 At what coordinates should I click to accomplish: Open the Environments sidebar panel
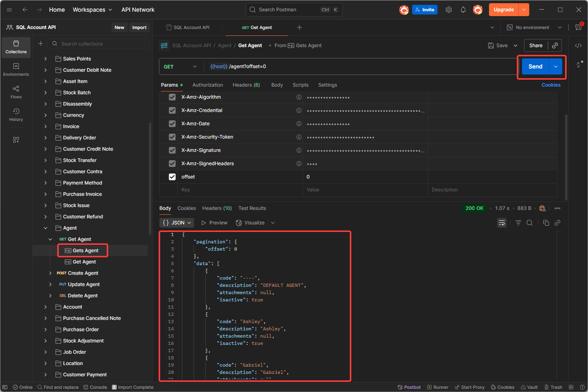tap(16, 70)
